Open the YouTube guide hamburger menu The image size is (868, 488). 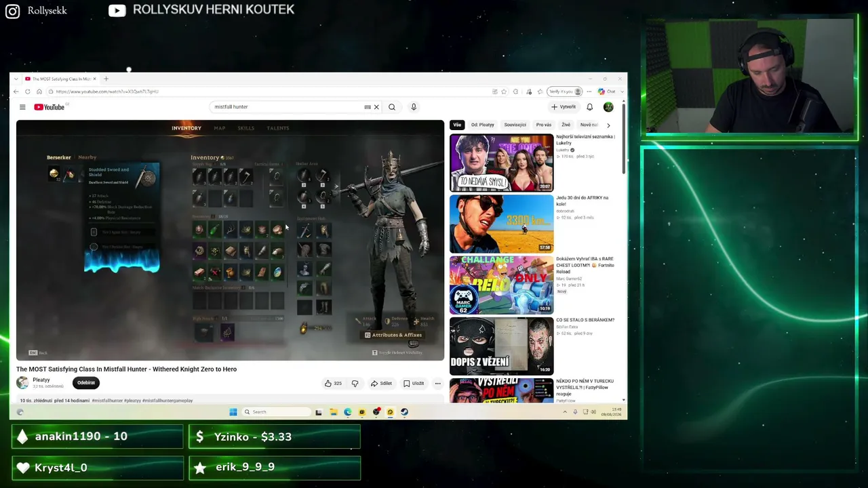coord(22,107)
